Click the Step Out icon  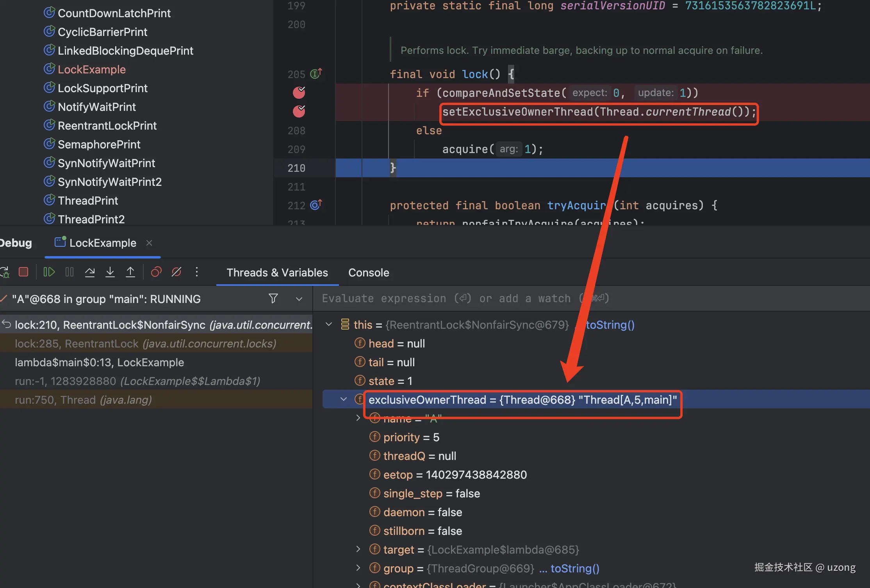pos(130,272)
